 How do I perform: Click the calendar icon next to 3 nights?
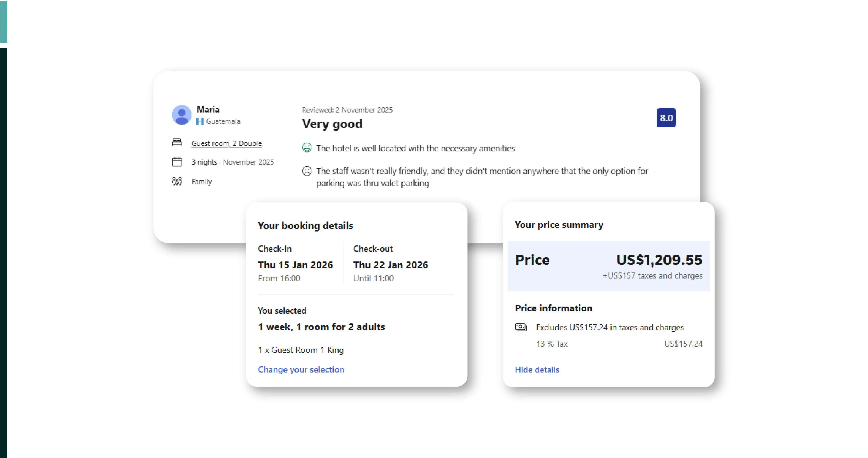coord(177,162)
